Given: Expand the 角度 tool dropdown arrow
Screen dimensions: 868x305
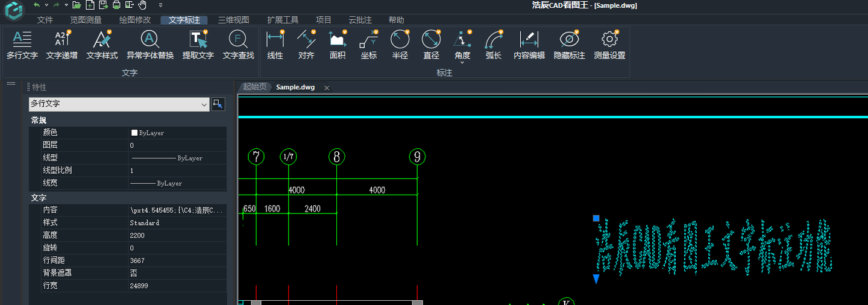Looking at the screenshot, I should tap(462, 63).
